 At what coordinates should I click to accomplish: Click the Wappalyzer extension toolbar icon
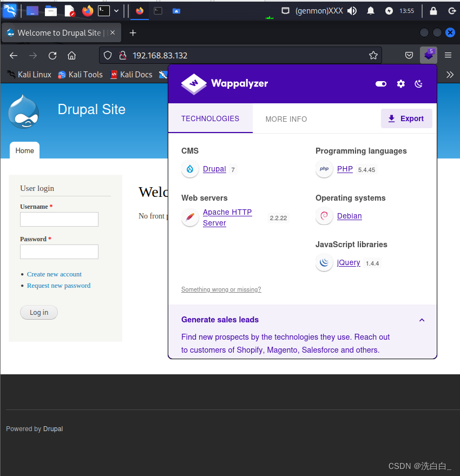point(429,55)
